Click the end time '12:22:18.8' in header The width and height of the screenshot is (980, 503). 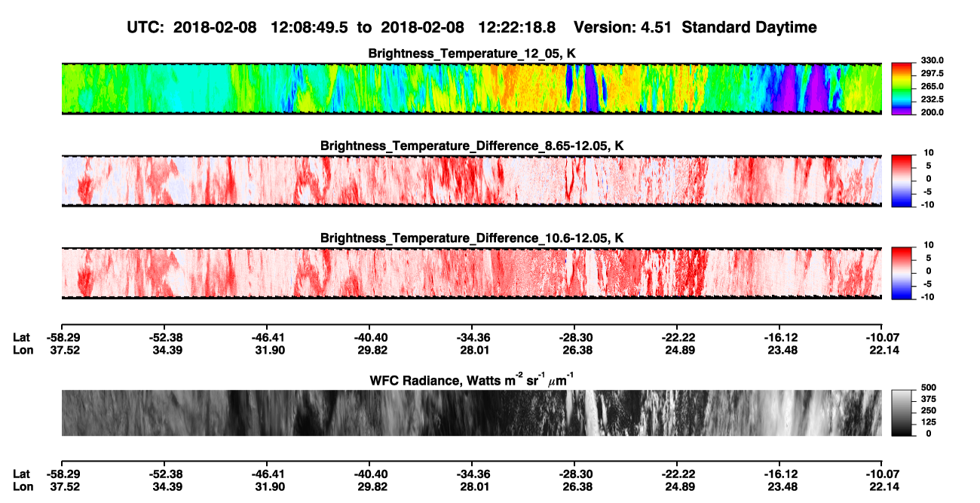pos(517,27)
